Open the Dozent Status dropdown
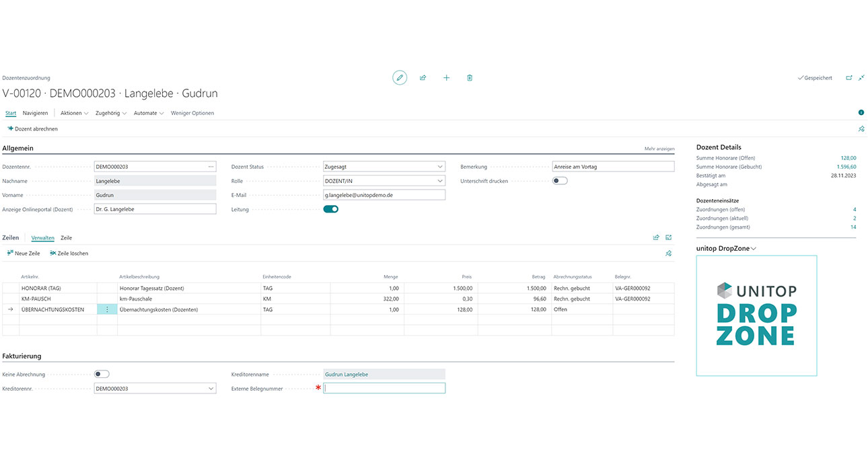Image resolution: width=868 pixels, height=464 pixels. 440,167
